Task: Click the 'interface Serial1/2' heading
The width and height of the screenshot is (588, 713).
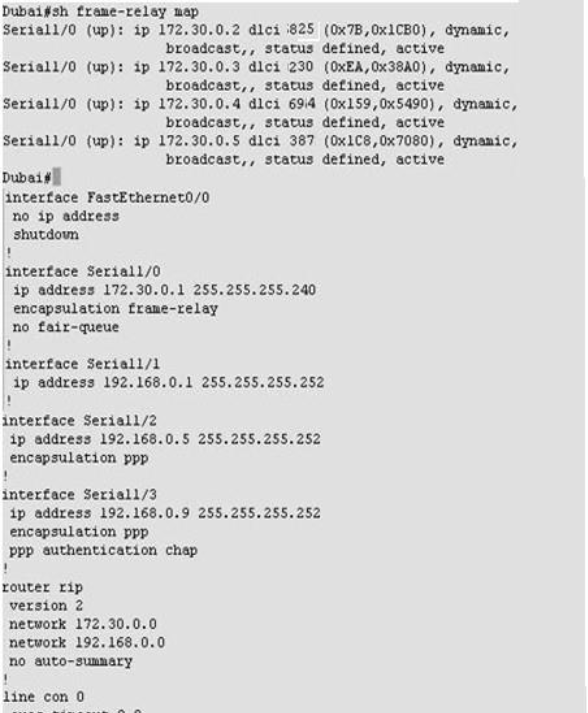Action: (x=80, y=421)
